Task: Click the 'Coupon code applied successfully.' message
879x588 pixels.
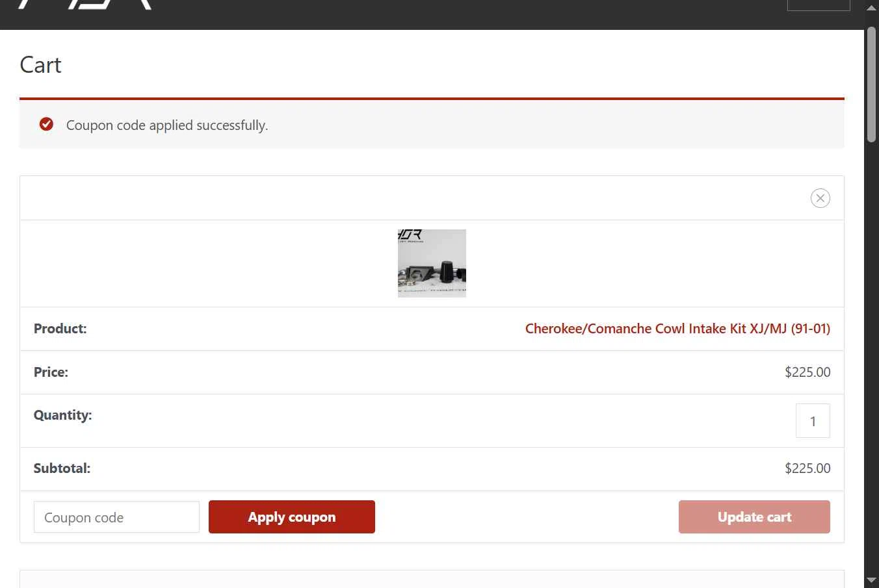Action: (167, 125)
